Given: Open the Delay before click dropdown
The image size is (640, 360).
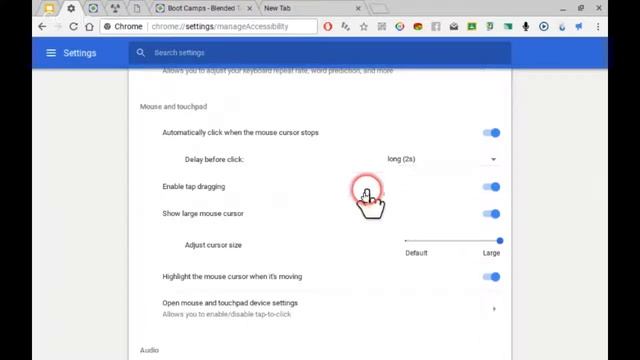Looking at the screenshot, I should tap(442, 159).
